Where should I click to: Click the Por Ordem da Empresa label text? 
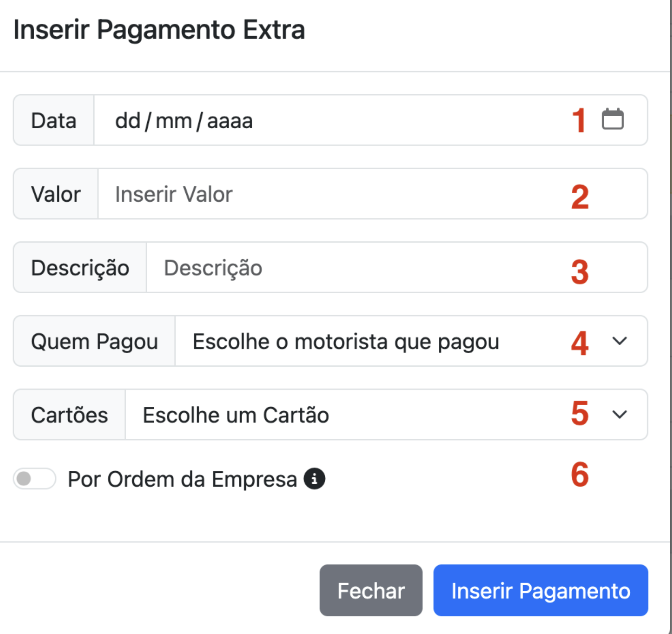pos(182,479)
